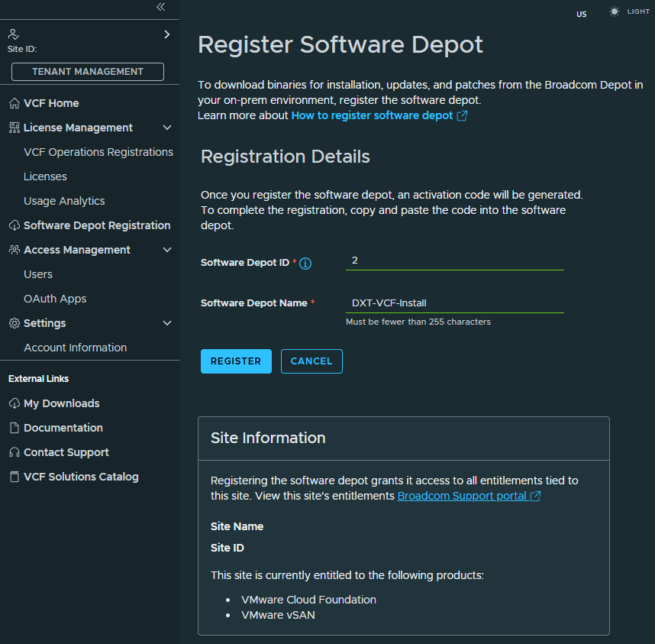Click the VCF Home house icon
Viewport: 655px width, 644px height.
click(x=15, y=103)
